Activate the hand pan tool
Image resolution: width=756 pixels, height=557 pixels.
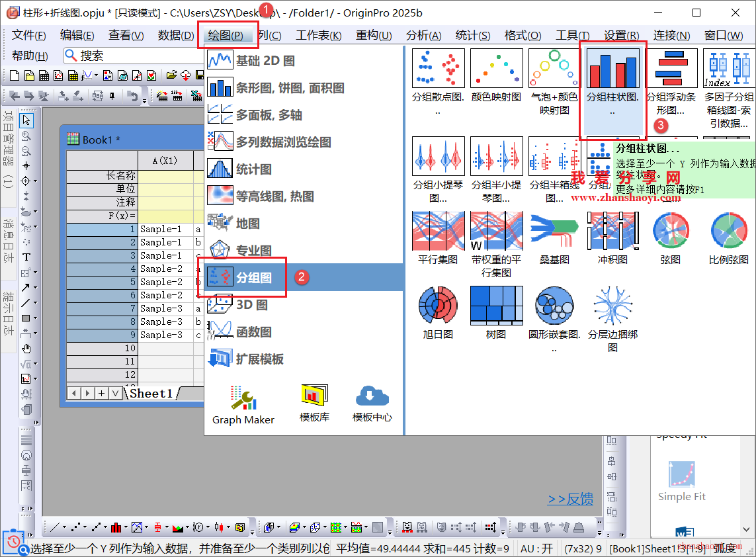tap(26, 349)
